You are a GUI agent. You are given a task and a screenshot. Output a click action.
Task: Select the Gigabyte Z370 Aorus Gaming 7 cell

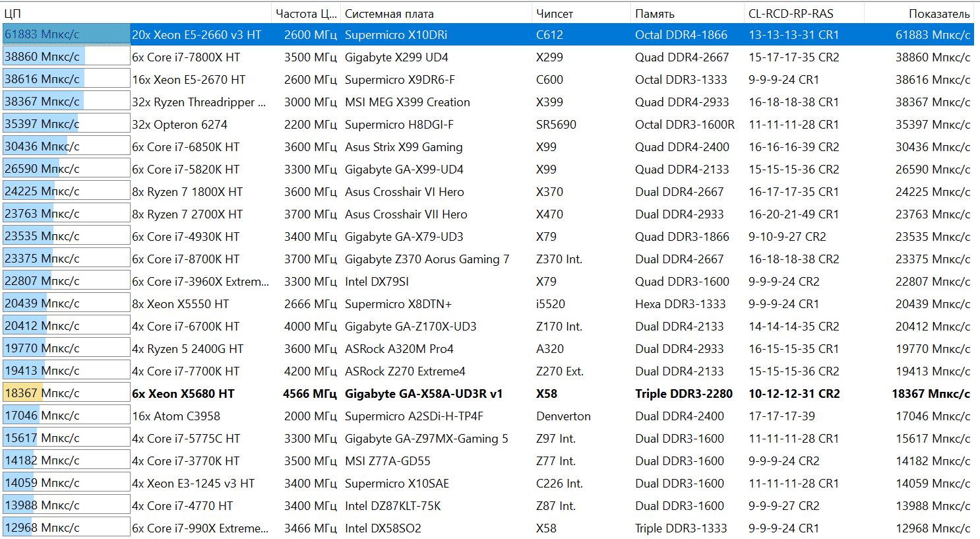point(427,259)
